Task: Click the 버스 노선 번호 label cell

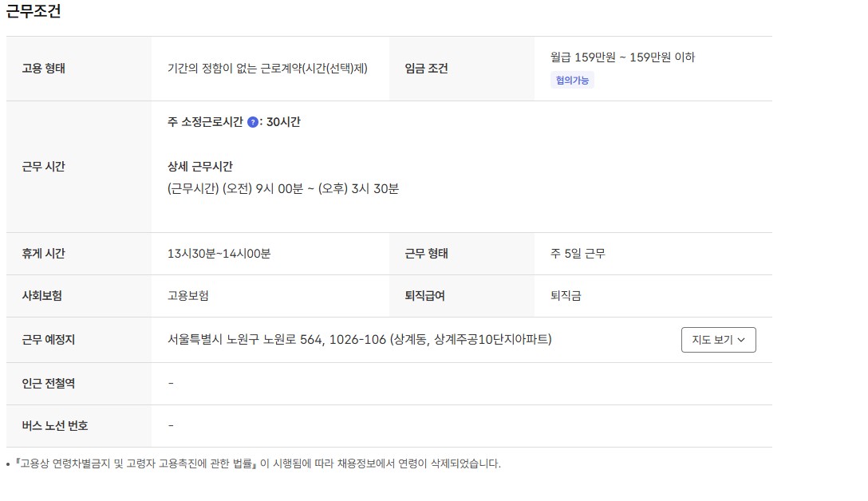Action: coord(55,426)
